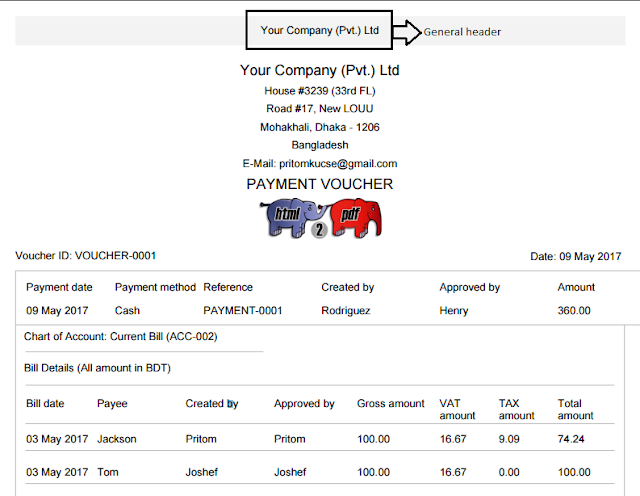Click the General header annotation label
The height and width of the screenshot is (496, 640).
[x=462, y=32]
